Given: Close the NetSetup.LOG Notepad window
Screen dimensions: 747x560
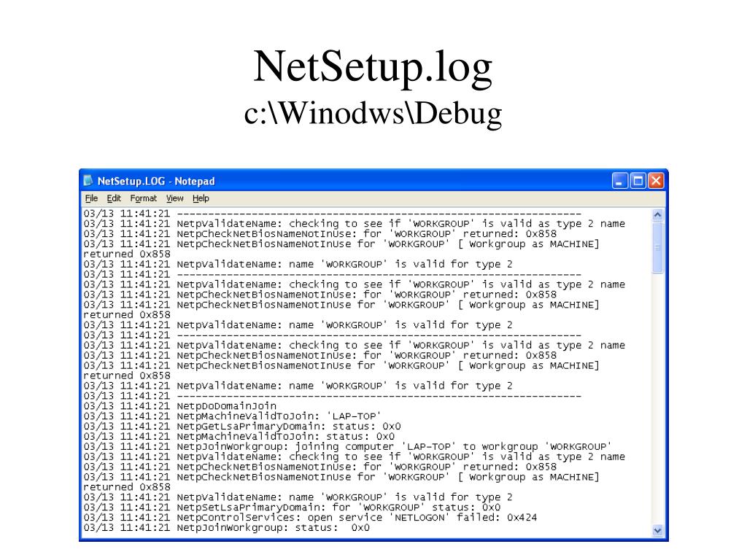Looking at the screenshot, I should [x=656, y=181].
